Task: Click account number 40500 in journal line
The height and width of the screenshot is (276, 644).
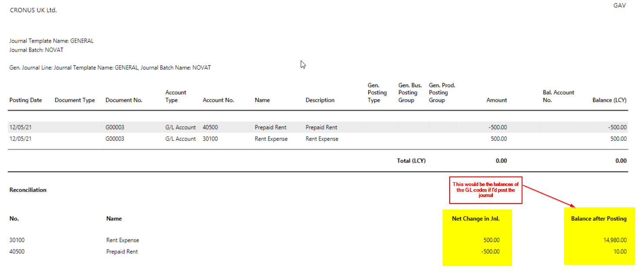Action: pos(210,127)
